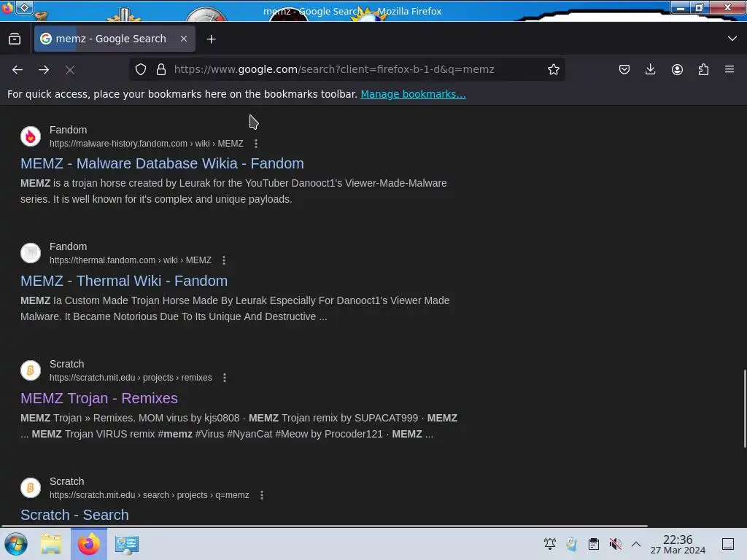
Task: Click the vertical page scrollbar thumb
Action: tap(745, 408)
